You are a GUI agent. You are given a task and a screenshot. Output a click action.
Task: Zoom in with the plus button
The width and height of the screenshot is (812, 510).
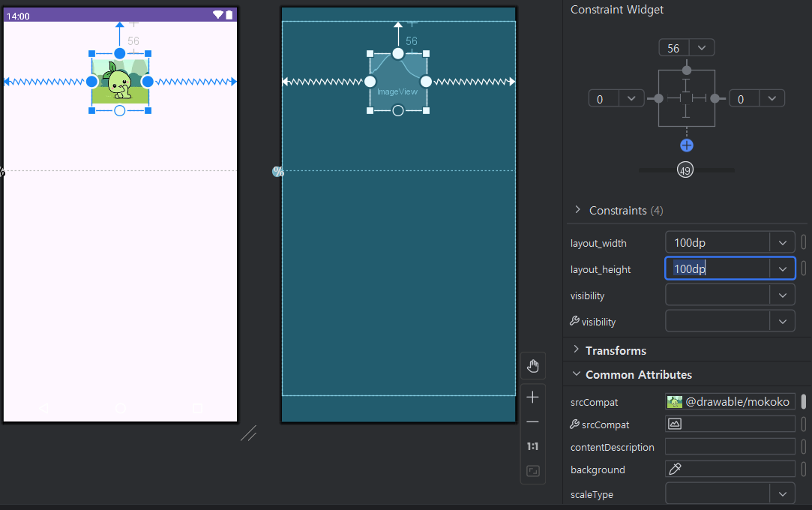(x=533, y=397)
